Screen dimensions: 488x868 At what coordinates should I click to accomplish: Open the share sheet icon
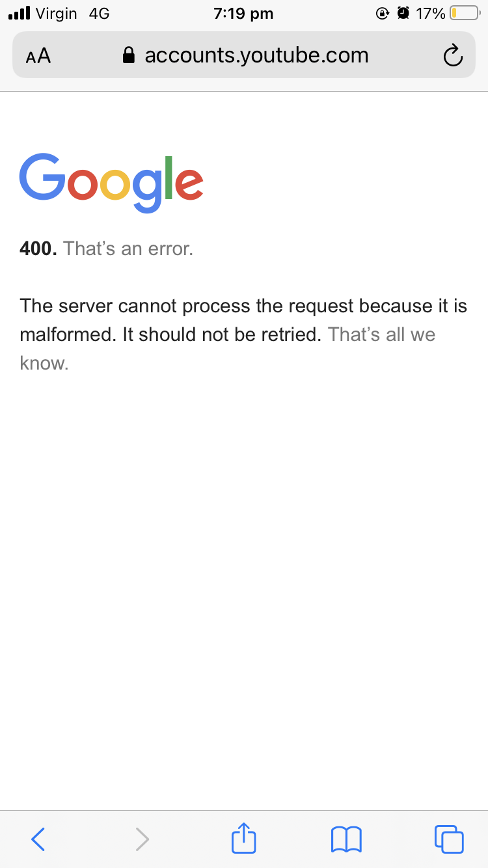click(244, 837)
